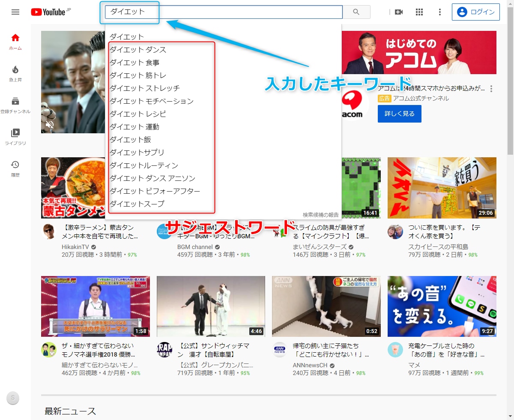This screenshot has height=420, width=514.
Task: Open スカイピースの平和島 channel link
Action: click(438, 247)
